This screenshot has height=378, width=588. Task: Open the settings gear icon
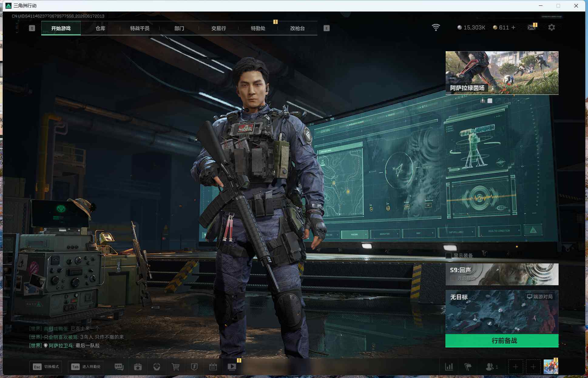coord(551,28)
